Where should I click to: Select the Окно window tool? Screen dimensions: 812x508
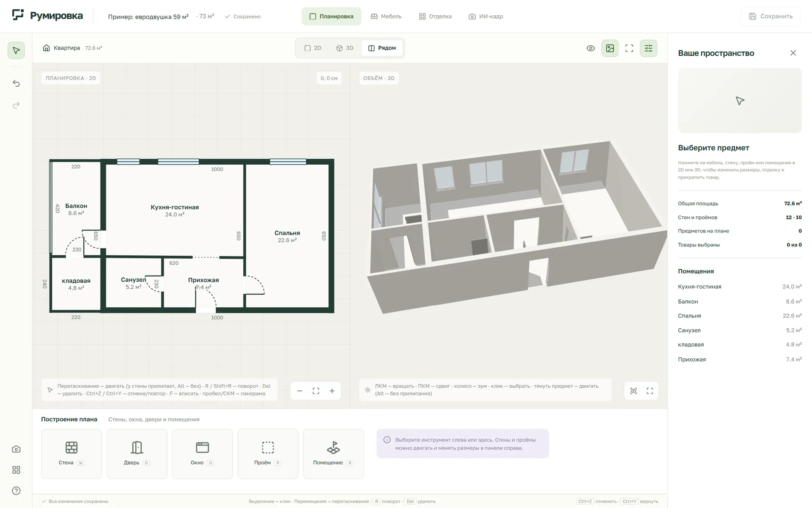point(202,454)
